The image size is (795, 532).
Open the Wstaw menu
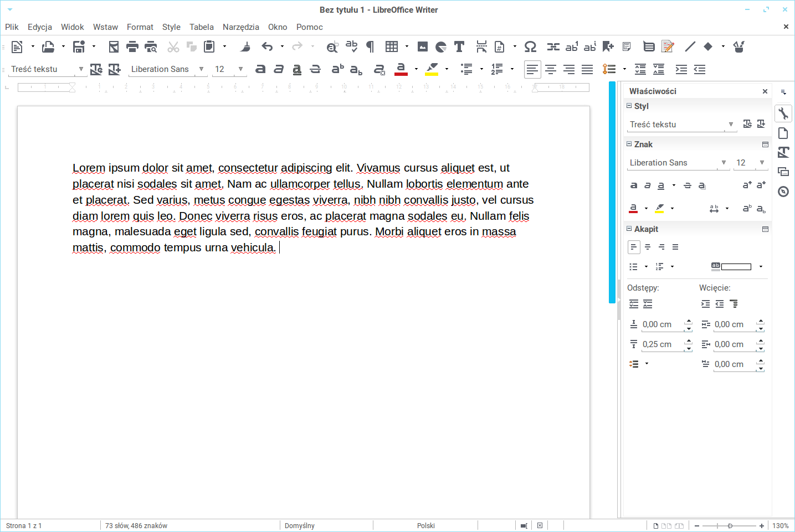[x=105, y=27]
